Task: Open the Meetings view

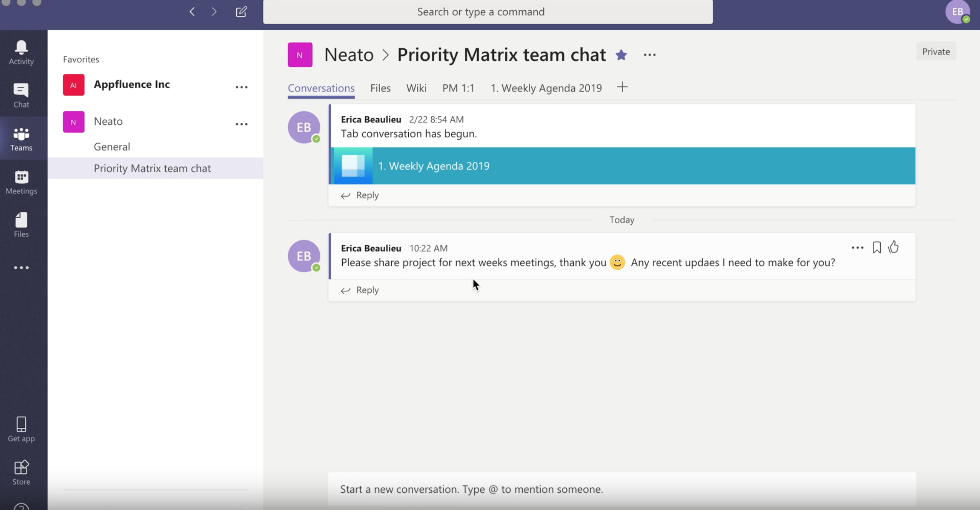Action: 21,180
